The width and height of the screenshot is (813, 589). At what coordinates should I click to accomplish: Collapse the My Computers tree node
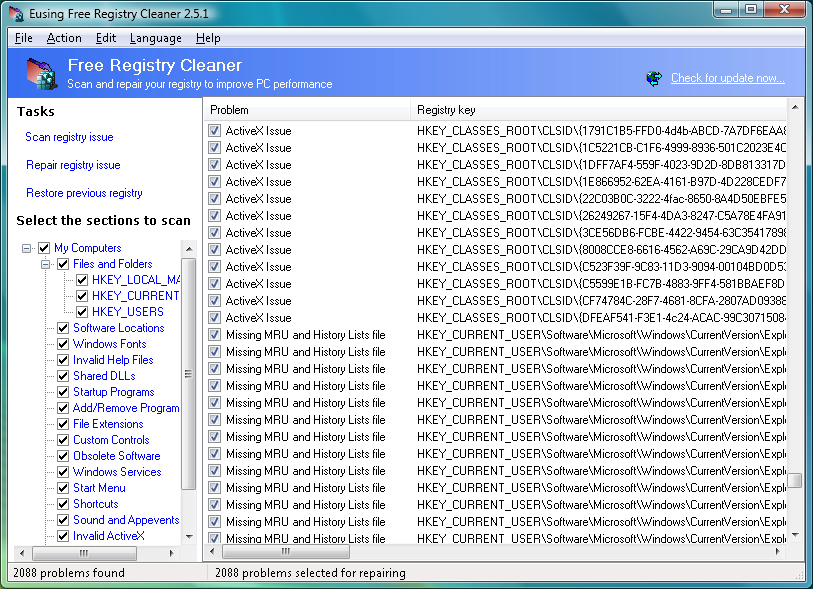(x=27, y=248)
